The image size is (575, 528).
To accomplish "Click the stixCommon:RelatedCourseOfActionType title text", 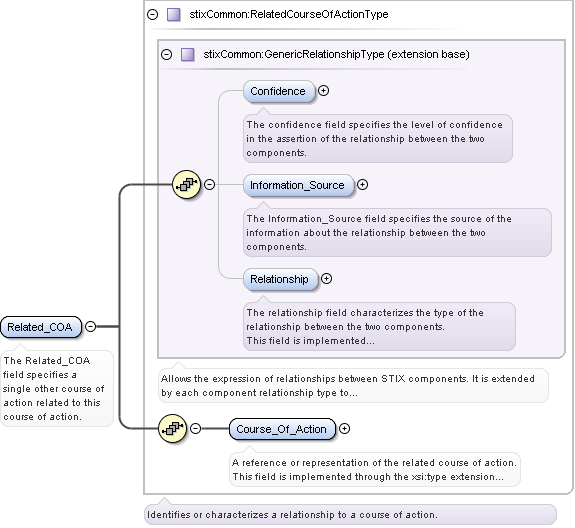I will click(289, 15).
